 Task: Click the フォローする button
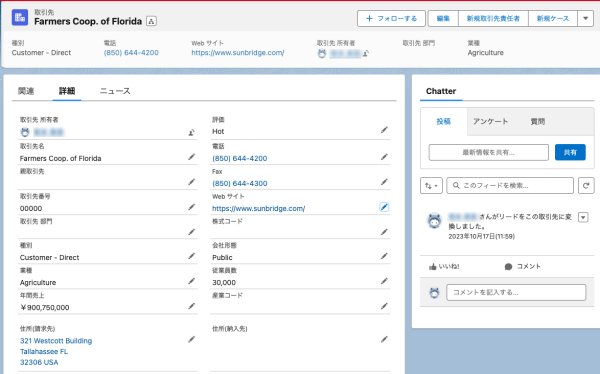pos(391,18)
